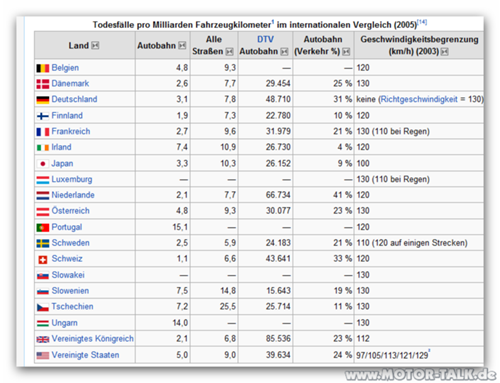Click the Slovenia flag icon

[x=43, y=291]
